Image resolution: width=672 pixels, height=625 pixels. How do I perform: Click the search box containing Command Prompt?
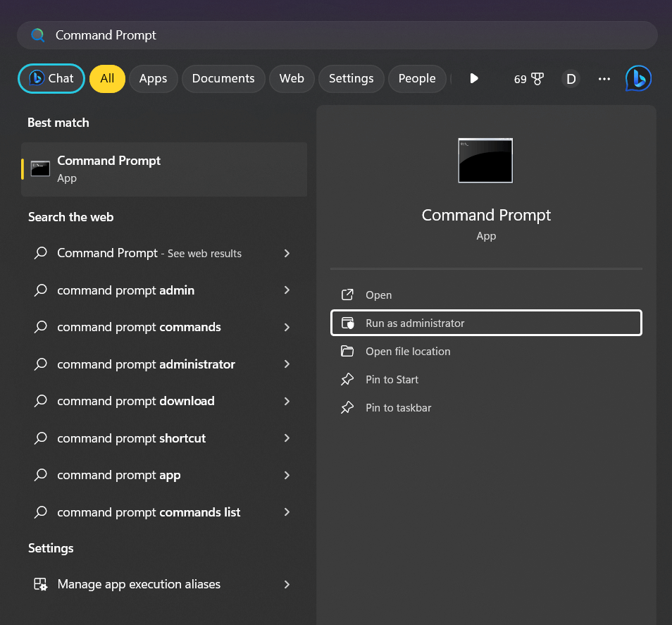pos(337,35)
